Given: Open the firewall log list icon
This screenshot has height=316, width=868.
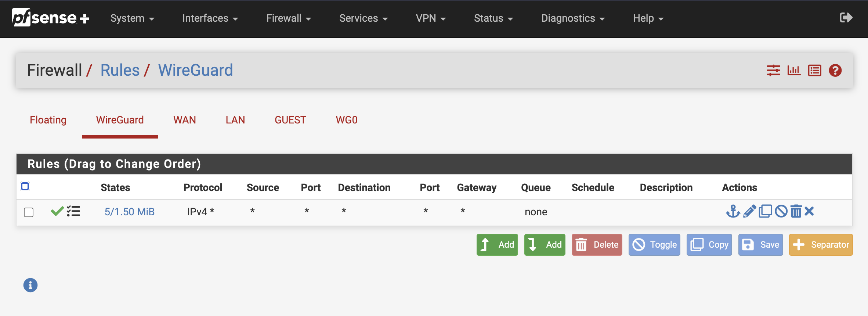Looking at the screenshot, I should coord(814,70).
